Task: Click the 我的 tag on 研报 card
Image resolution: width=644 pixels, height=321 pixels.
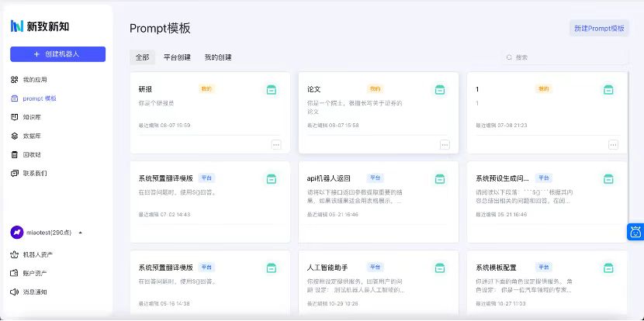Action: click(x=206, y=88)
